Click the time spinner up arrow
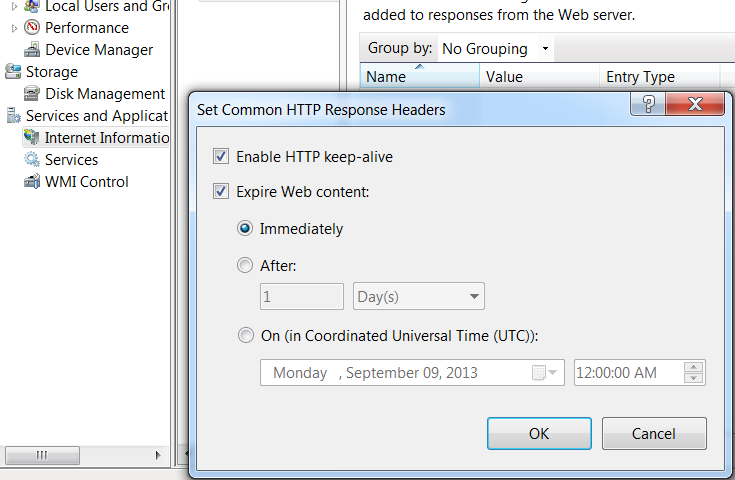The image size is (735, 480). coord(693,367)
